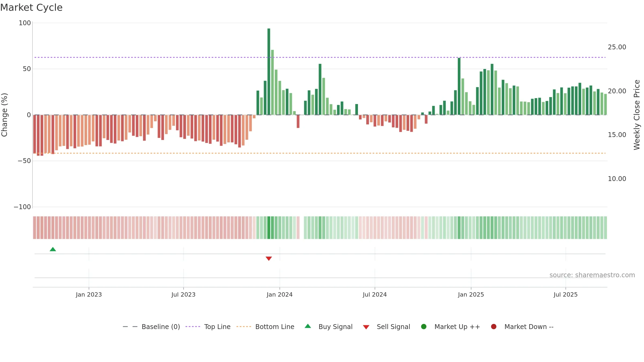Click the 20.00 right axis value
This screenshot has width=644, height=362.
point(617,91)
